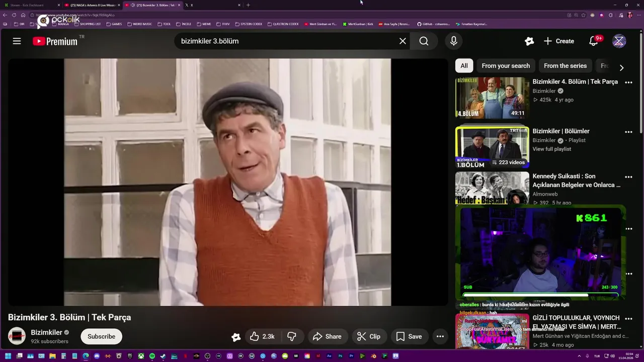Show more filter chips with right arrow
644x362 pixels.
tap(621, 67)
